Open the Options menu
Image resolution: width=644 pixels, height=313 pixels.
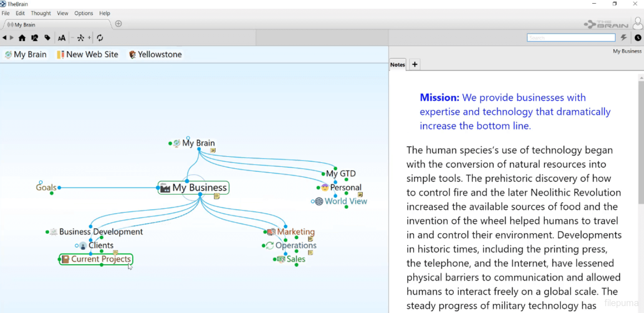point(84,13)
